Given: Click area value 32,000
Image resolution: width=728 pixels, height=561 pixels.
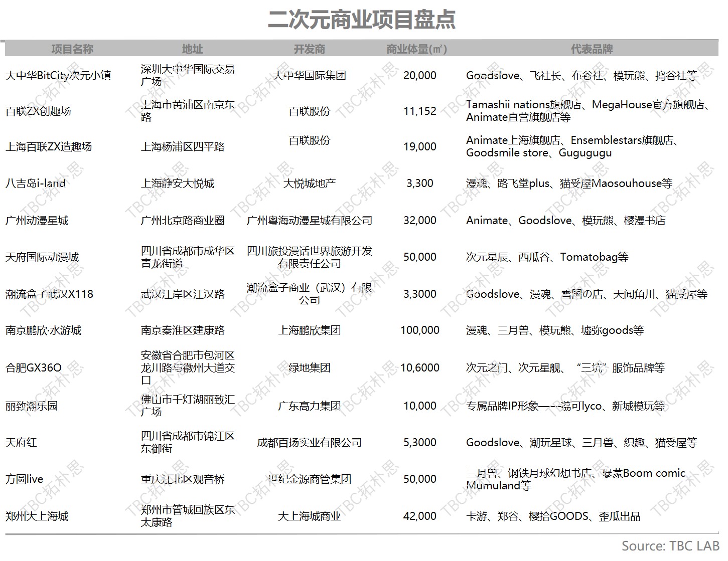Looking at the screenshot, I should [x=420, y=221].
